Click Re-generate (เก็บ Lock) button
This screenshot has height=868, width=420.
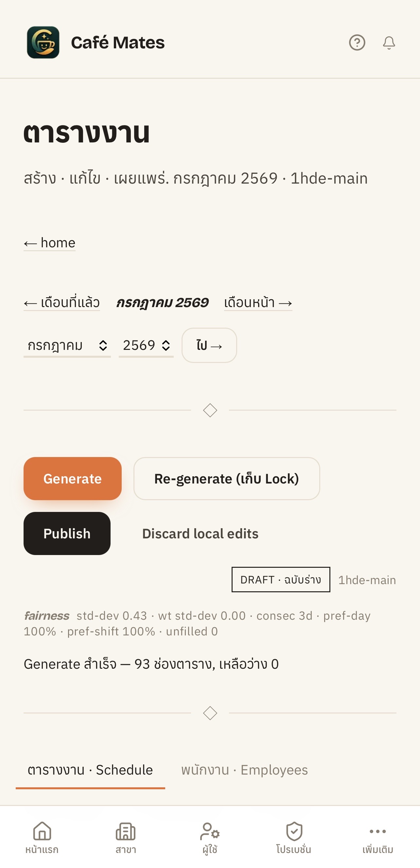227,479
